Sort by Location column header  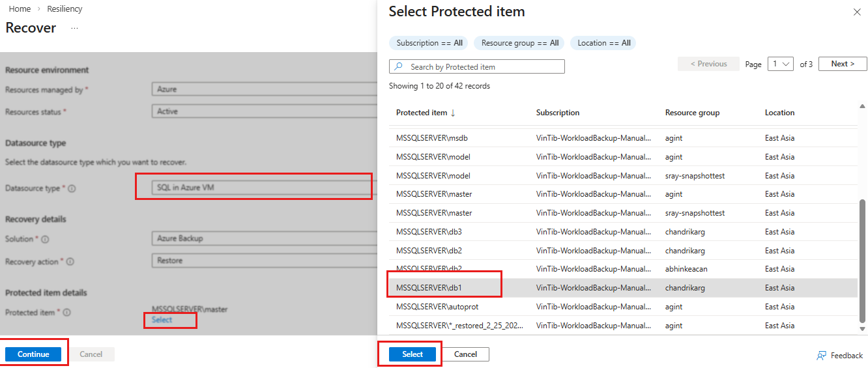pyautogui.click(x=779, y=113)
